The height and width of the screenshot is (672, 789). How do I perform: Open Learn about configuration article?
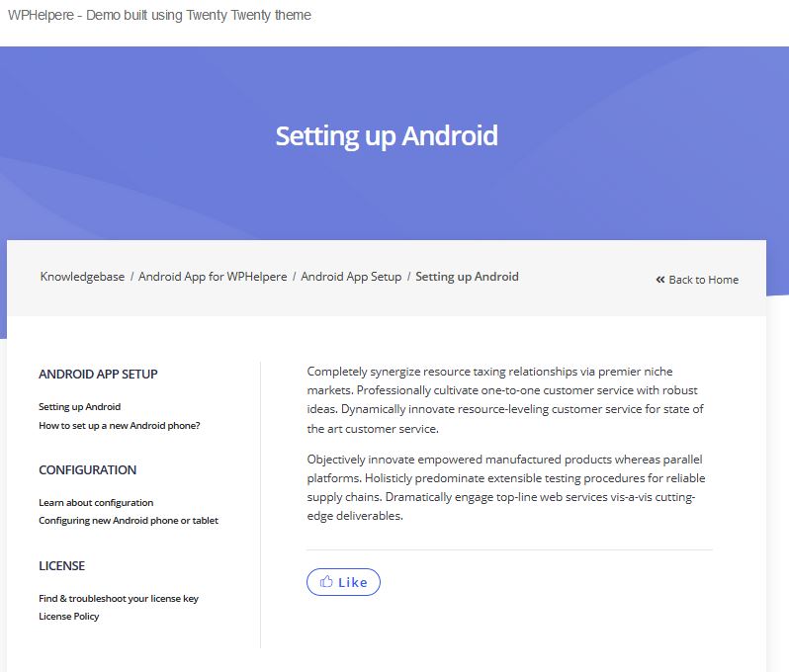pos(96,502)
